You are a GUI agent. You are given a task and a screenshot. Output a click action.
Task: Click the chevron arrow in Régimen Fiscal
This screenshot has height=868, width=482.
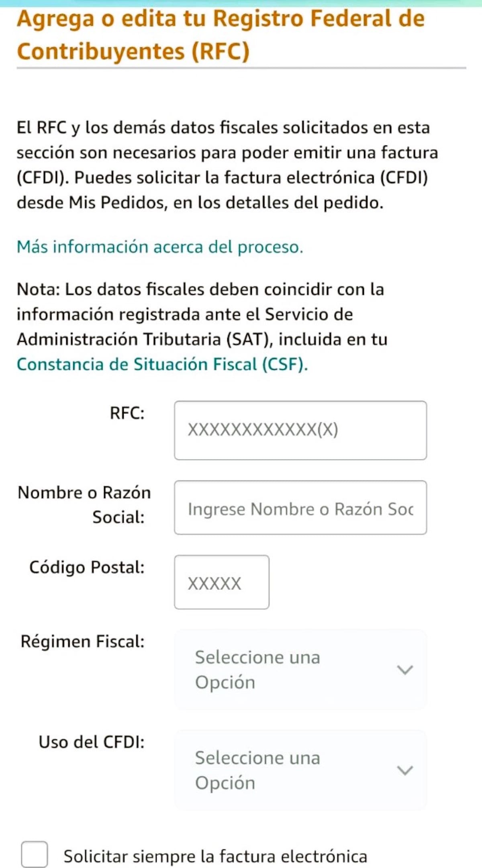point(404,670)
